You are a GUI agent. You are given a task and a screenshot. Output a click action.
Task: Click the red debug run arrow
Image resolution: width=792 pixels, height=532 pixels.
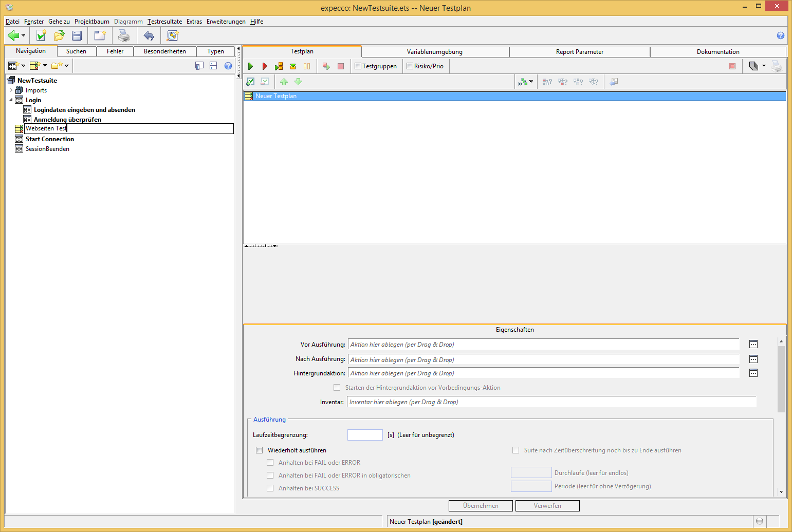(x=265, y=66)
